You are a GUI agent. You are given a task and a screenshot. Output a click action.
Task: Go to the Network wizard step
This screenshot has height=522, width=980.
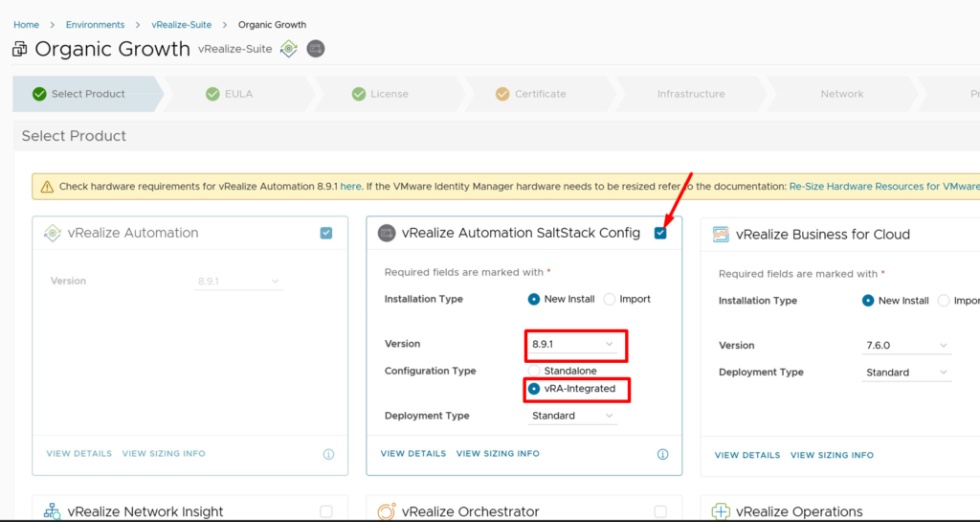tap(842, 94)
